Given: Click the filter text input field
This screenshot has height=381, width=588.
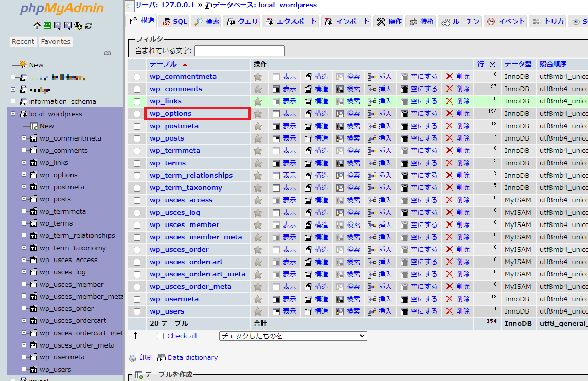Looking at the screenshot, I should point(239,50).
